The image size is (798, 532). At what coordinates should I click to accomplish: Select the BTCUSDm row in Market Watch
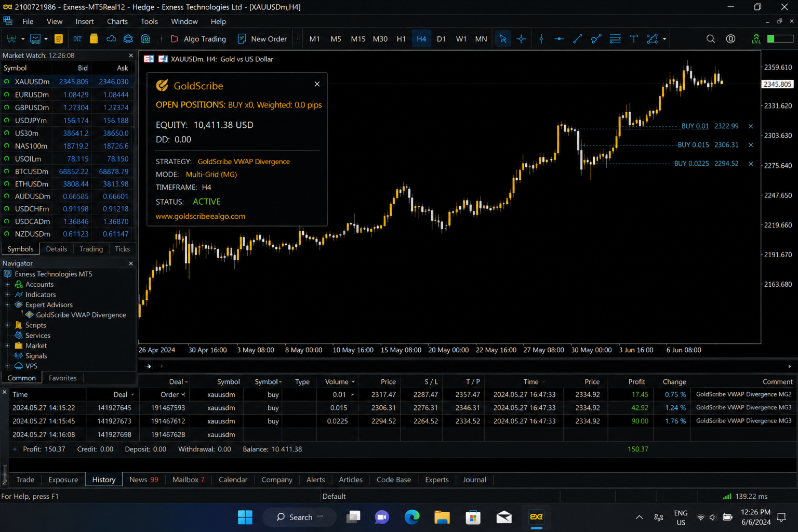point(68,171)
